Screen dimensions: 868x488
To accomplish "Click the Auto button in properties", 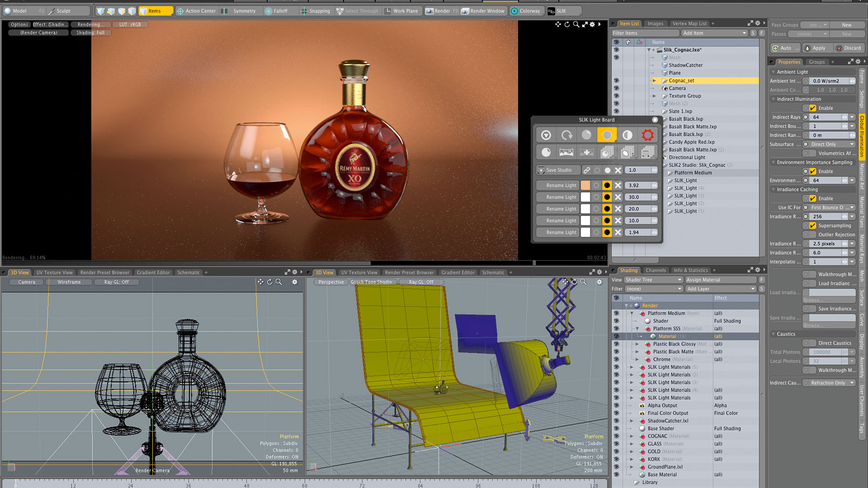I will click(786, 48).
